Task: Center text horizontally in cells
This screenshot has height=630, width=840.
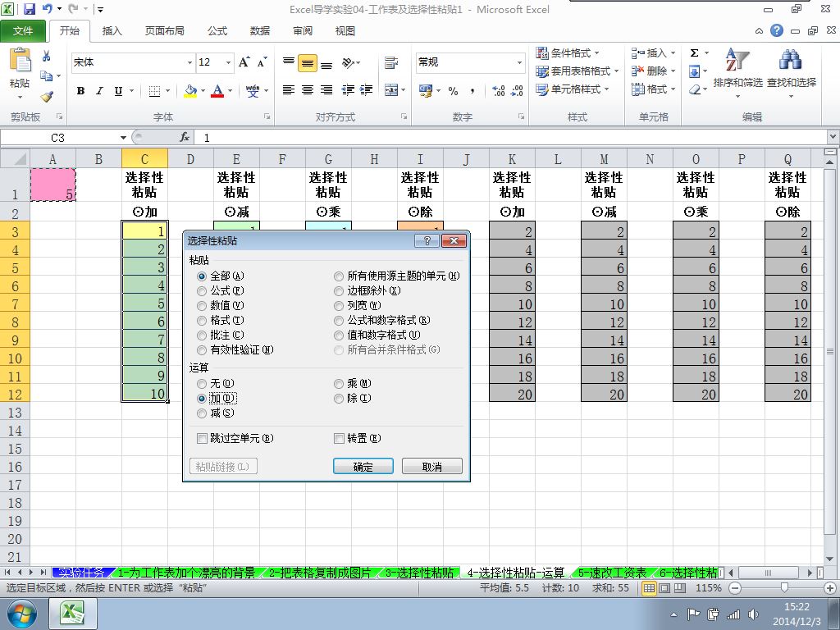Action: (x=308, y=90)
